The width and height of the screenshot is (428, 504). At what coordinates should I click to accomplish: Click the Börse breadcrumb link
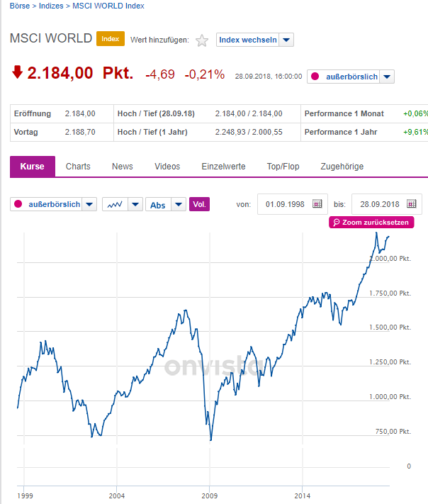[x=20, y=6]
